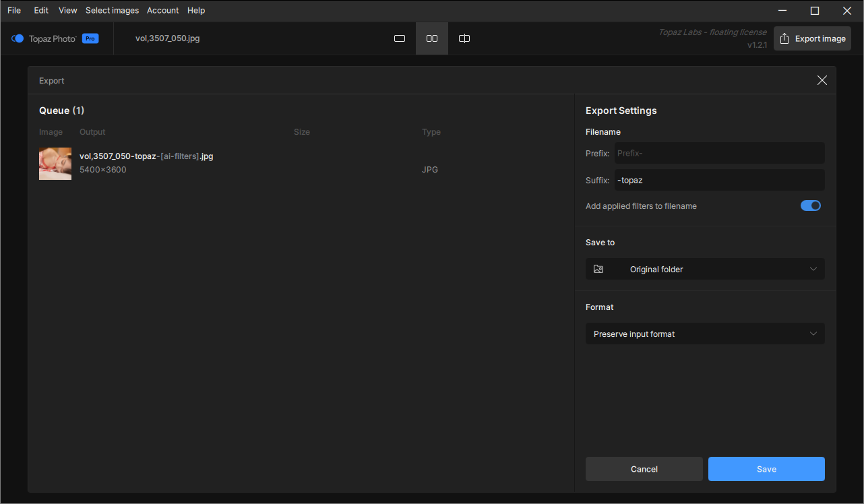The image size is (864, 504).
Task: Open the Account menu
Action: click(x=162, y=10)
